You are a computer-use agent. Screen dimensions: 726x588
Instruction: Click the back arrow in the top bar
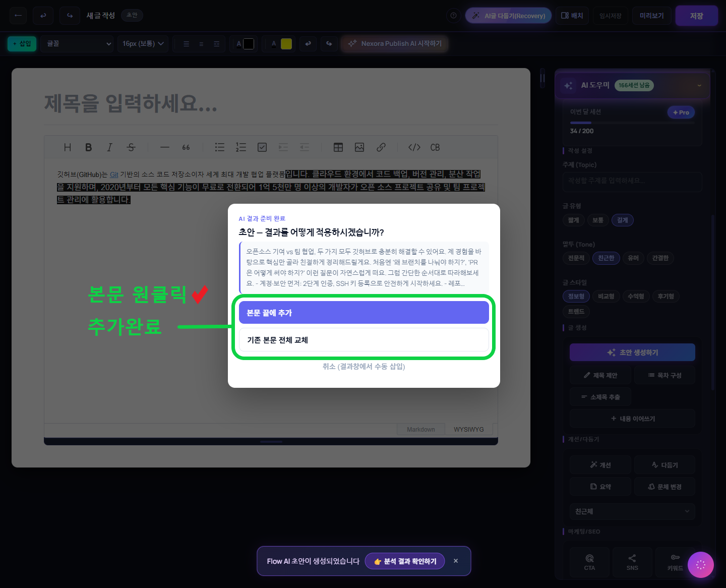tap(18, 16)
